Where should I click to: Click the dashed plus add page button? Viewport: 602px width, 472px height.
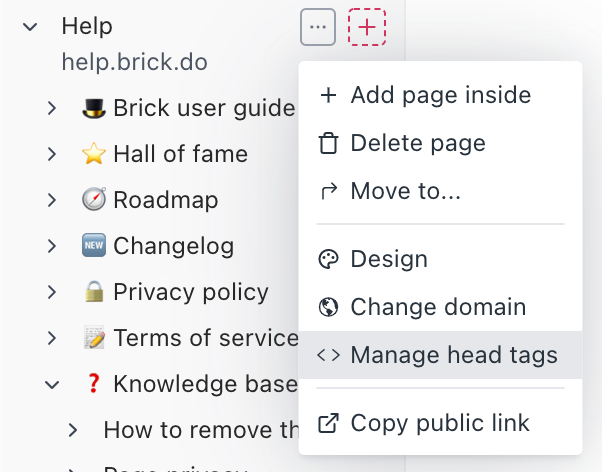coord(367,27)
